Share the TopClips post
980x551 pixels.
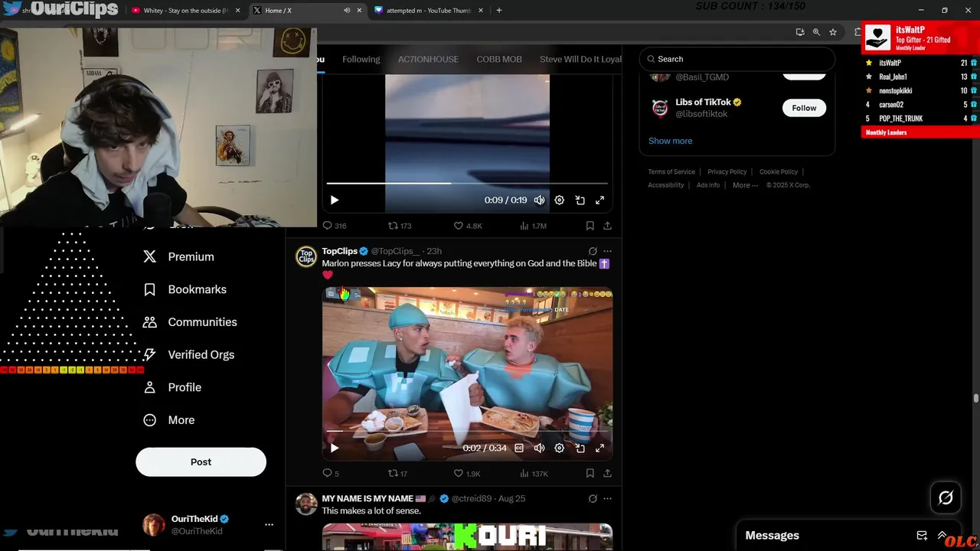pos(607,474)
